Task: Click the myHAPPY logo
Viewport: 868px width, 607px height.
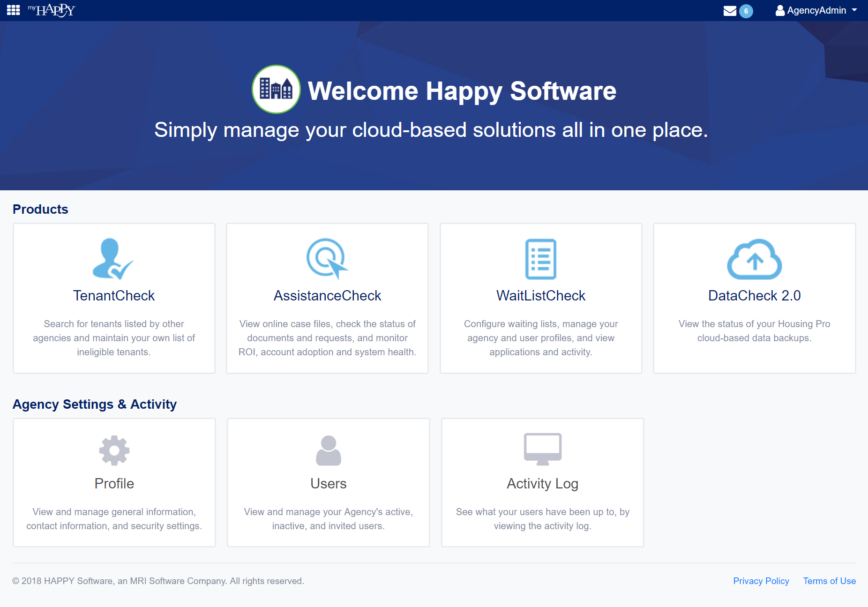Action: 52,10
